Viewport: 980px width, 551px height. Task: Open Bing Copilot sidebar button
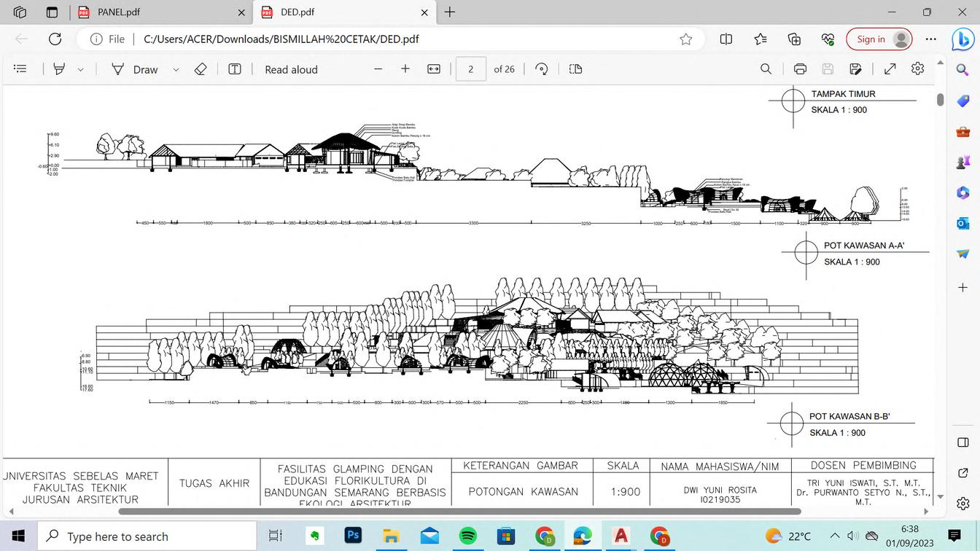tap(962, 39)
